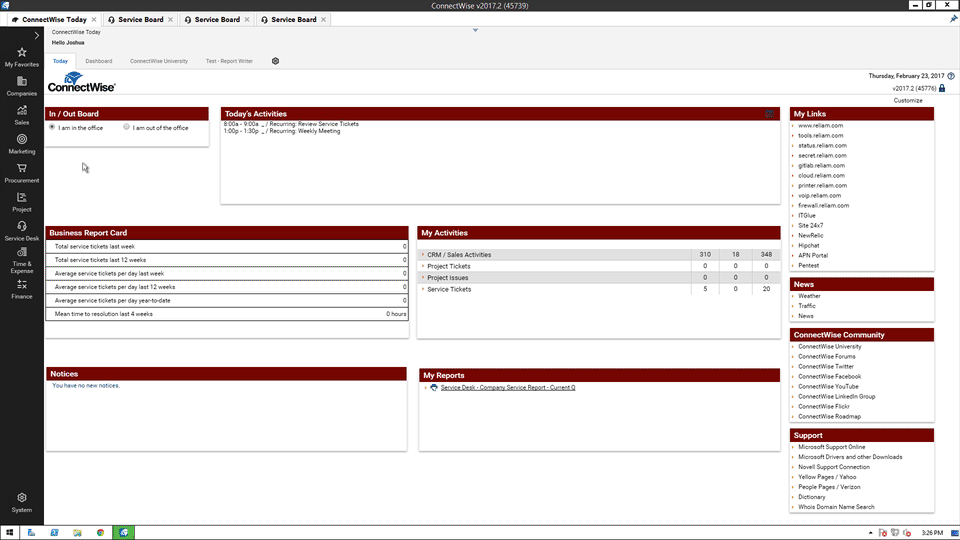The width and height of the screenshot is (960, 540).
Task: Open the Weather link under News
Action: click(x=809, y=296)
